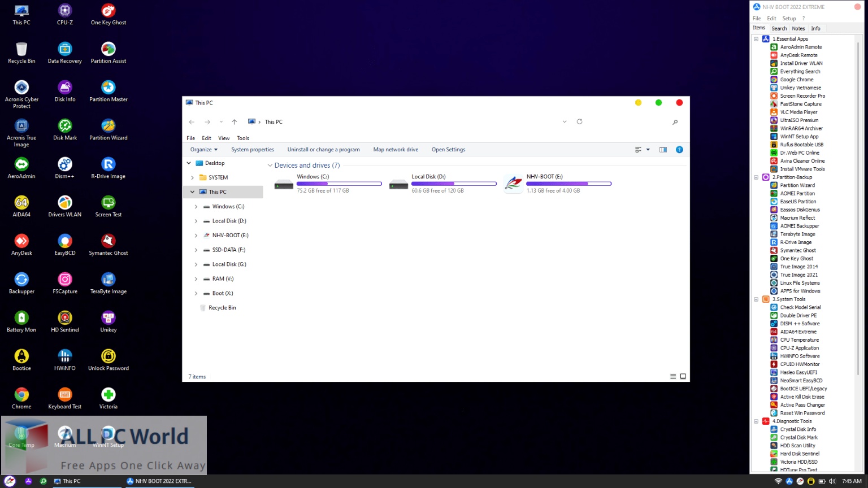This screenshot has height=488, width=868.
Task: Click Open Settings button
Action: [x=448, y=150]
